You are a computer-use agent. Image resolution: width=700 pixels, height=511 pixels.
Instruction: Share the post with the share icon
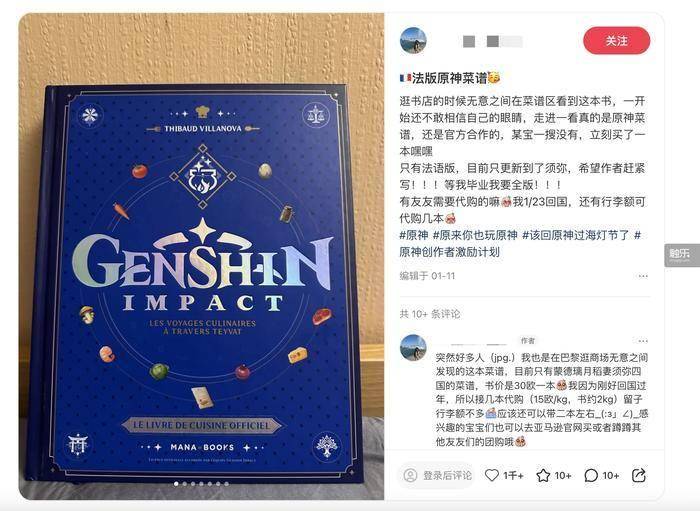point(639,475)
